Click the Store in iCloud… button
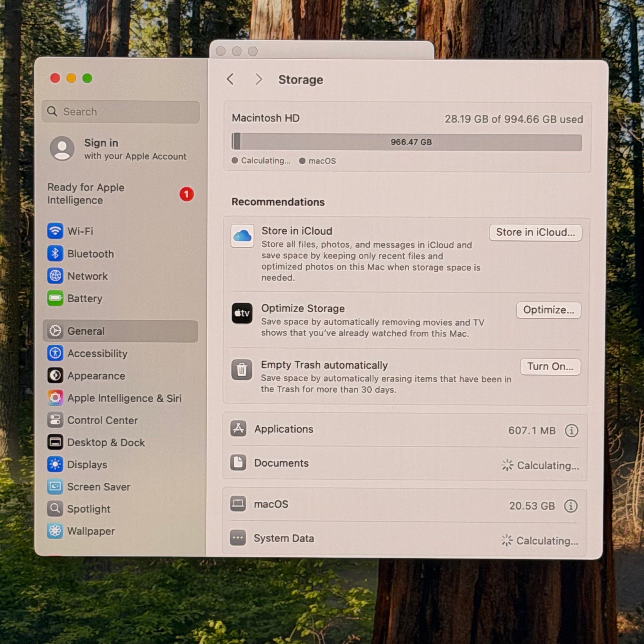Viewport: 644px width, 644px height. click(535, 232)
